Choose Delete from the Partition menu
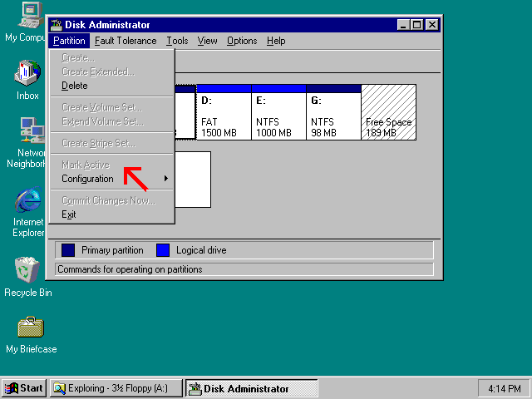The width and height of the screenshot is (532, 399). point(112,86)
